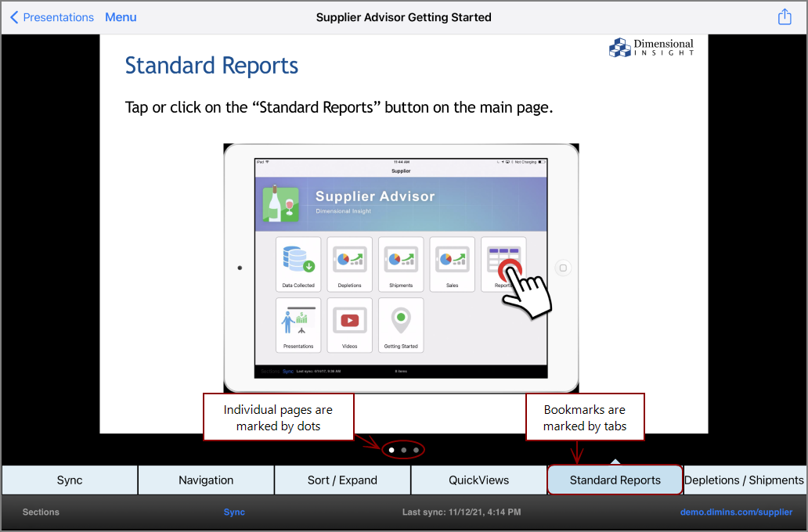Switch to the QuickViews tab

[x=478, y=480]
